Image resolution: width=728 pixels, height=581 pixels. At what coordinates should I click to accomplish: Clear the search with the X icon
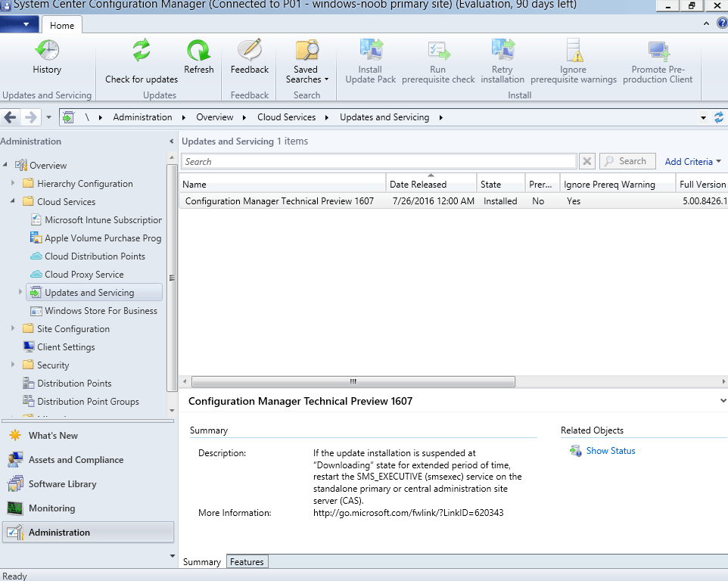click(x=586, y=161)
